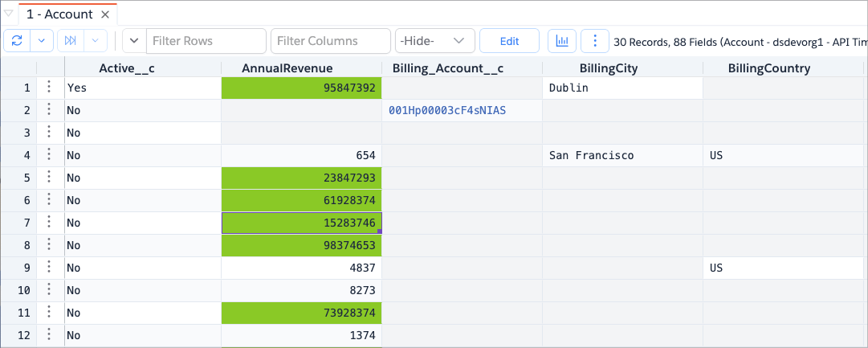Click the Filter Rows input field
The image size is (868, 348).
pos(206,41)
